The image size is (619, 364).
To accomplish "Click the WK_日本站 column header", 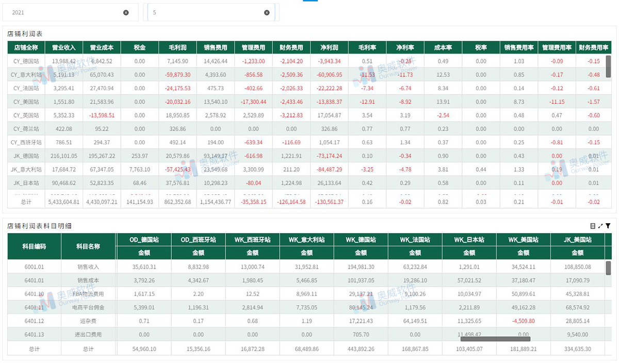I will pyautogui.click(x=469, y=239).
